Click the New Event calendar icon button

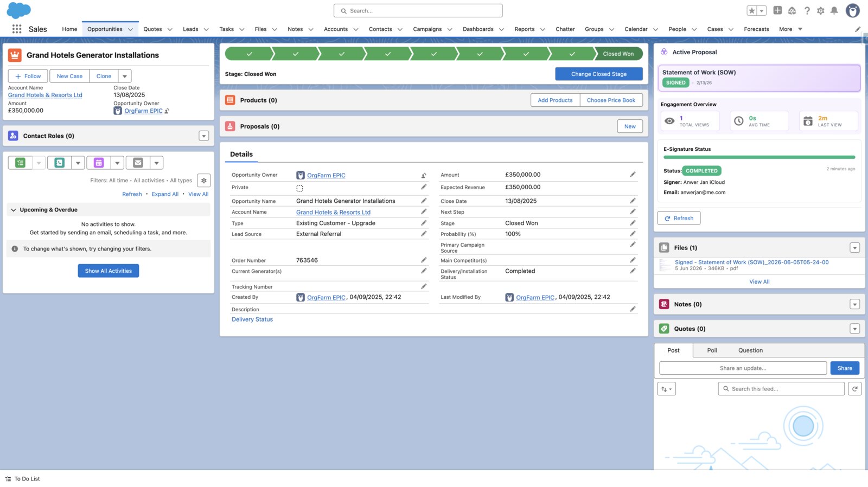click(x=99, y=163)
